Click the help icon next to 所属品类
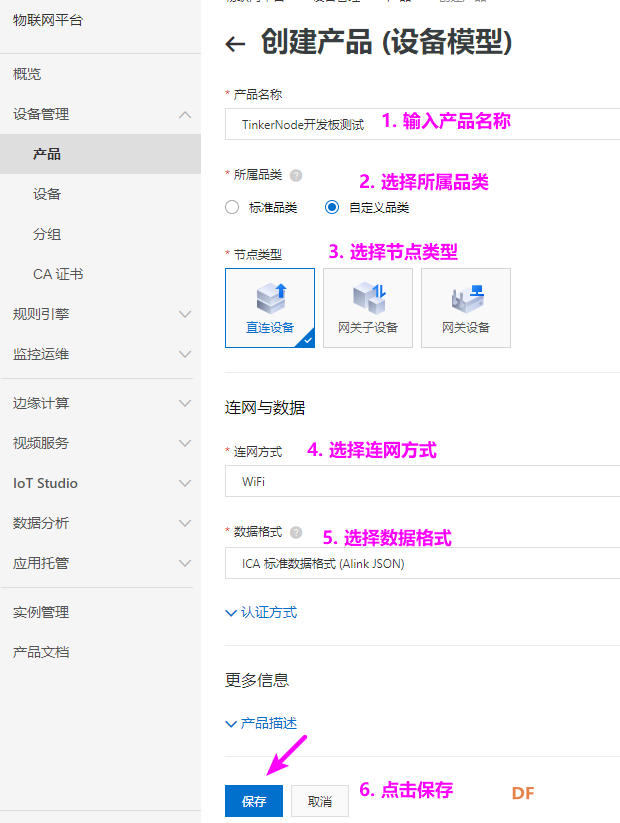Viewport: 620px width, 823px height. click(x=296, y=175)
